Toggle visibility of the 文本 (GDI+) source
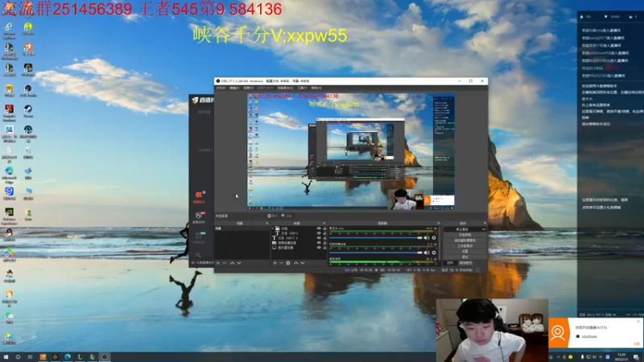The height and width of the screenshot is (362, 644). (x=319, y=233)
